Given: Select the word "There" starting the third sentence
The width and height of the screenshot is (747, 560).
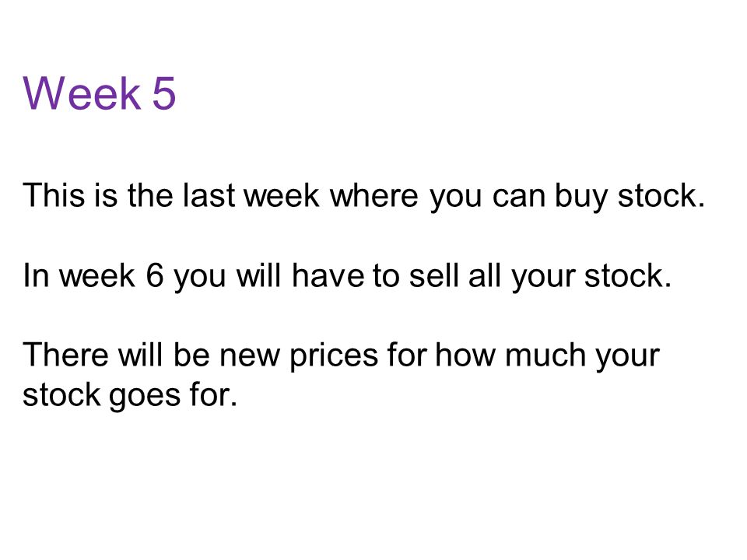Looking at the screenshot, I should coord(65,355).
